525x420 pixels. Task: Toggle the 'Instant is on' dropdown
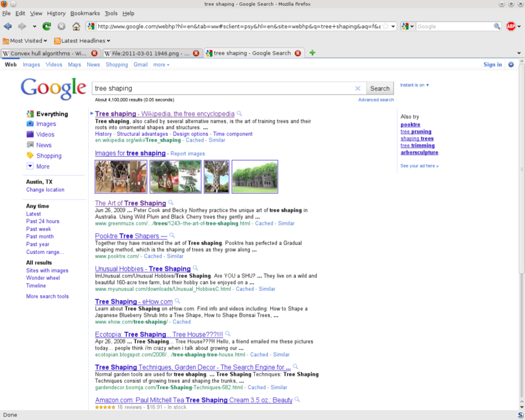pos(414,85)
